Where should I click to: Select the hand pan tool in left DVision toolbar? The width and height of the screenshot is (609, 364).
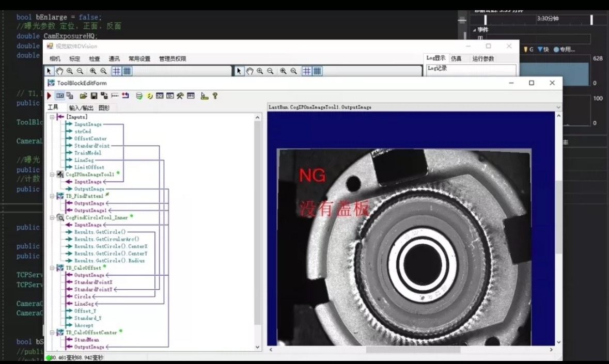(59, 71)
